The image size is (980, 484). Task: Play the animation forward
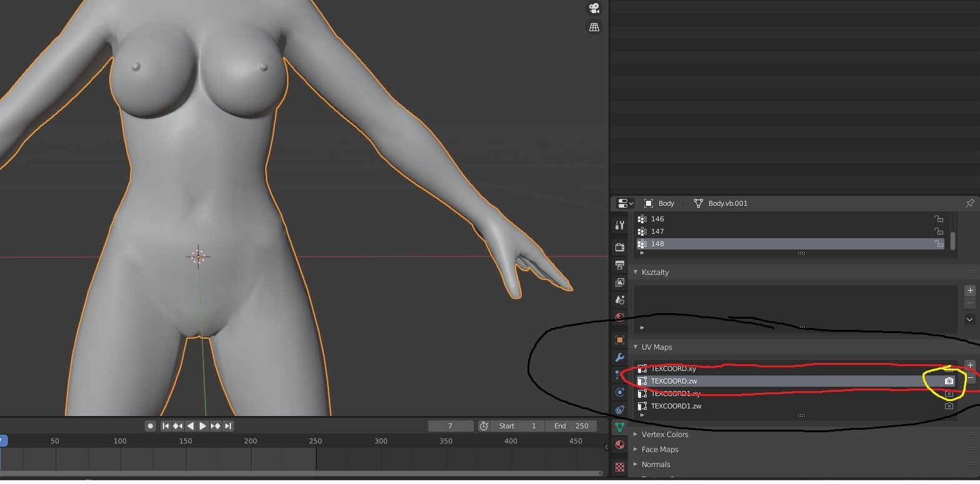point(203,426)
